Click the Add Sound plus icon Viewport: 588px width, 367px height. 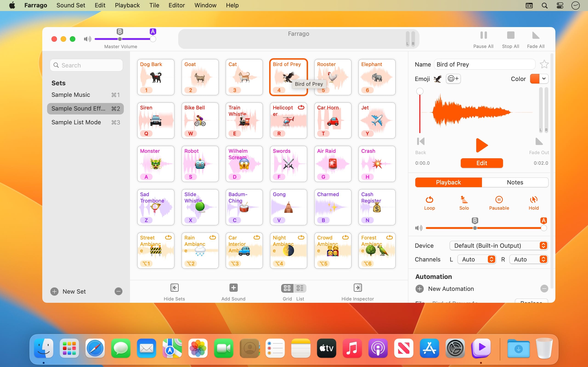point(233,288)
